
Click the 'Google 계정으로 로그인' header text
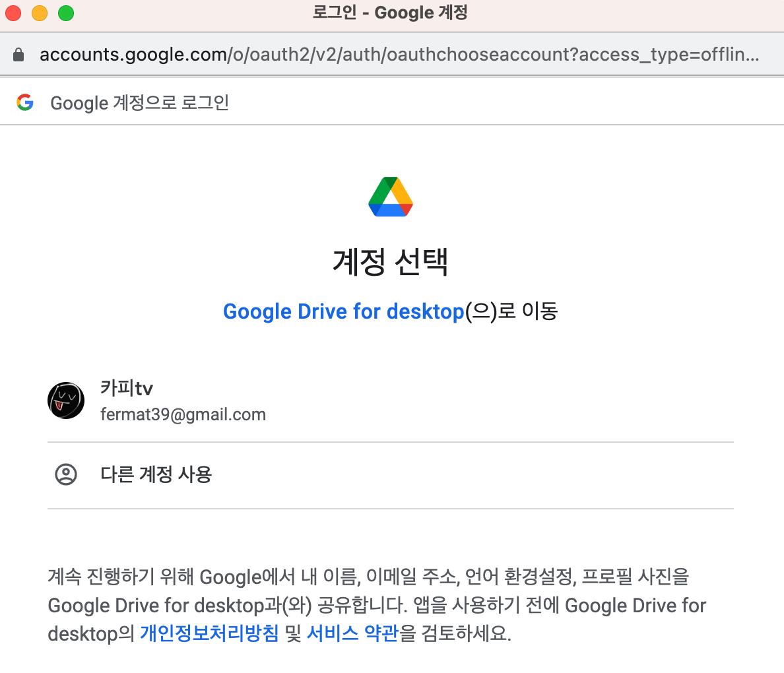click(139, 102)
